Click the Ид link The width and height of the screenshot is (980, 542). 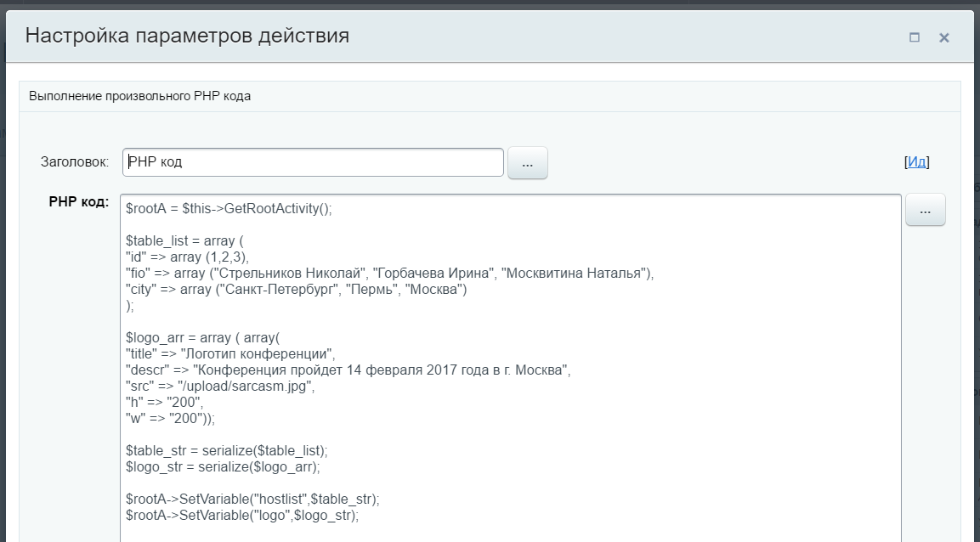coord(916,161)
